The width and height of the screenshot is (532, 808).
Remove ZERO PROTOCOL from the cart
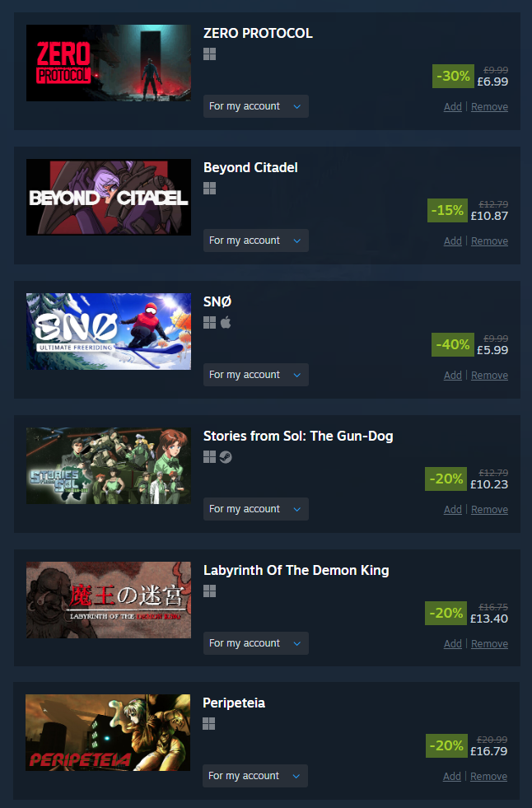489,107
